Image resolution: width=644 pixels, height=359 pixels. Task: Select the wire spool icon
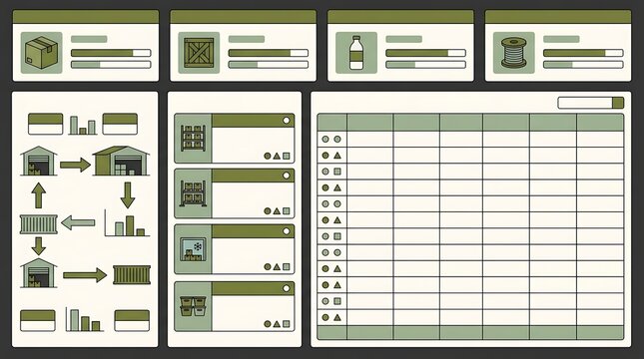click(514, 53)
